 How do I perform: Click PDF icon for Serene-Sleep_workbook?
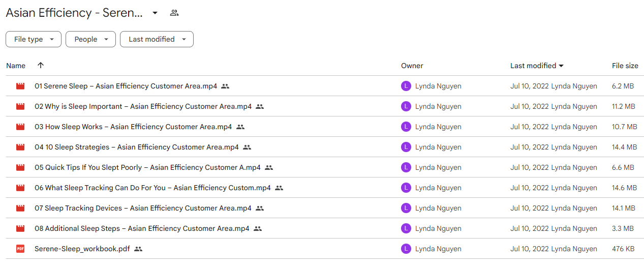(20, 249)
